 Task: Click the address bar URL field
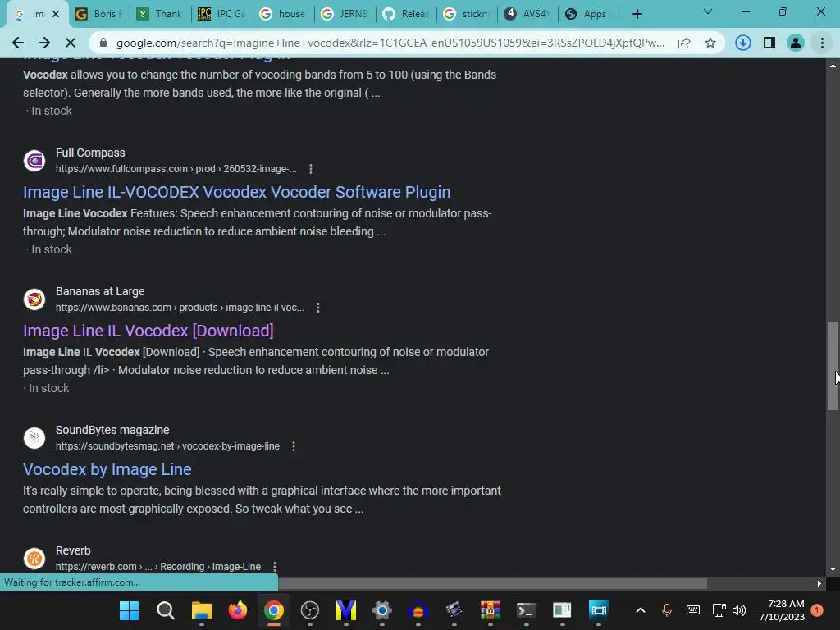point(390,43)
